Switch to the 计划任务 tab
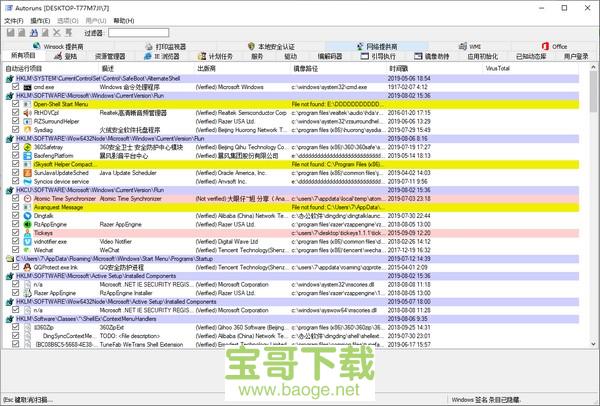Screen dimensions: 600x406 click(215, 56)
